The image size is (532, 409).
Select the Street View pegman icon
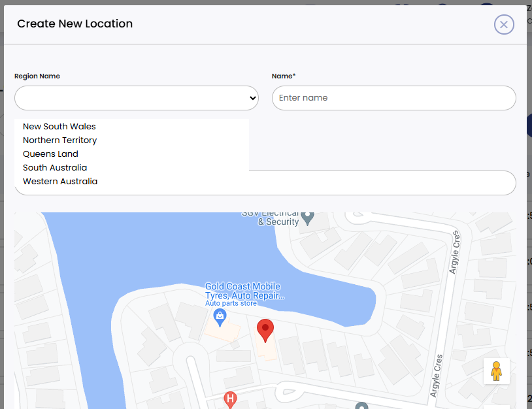coord(497,370)
